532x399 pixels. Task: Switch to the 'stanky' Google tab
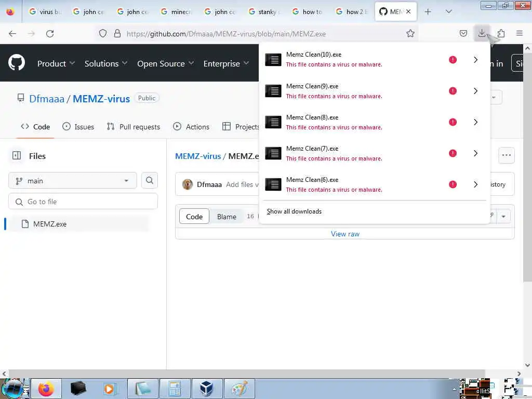tap(263, 11)
